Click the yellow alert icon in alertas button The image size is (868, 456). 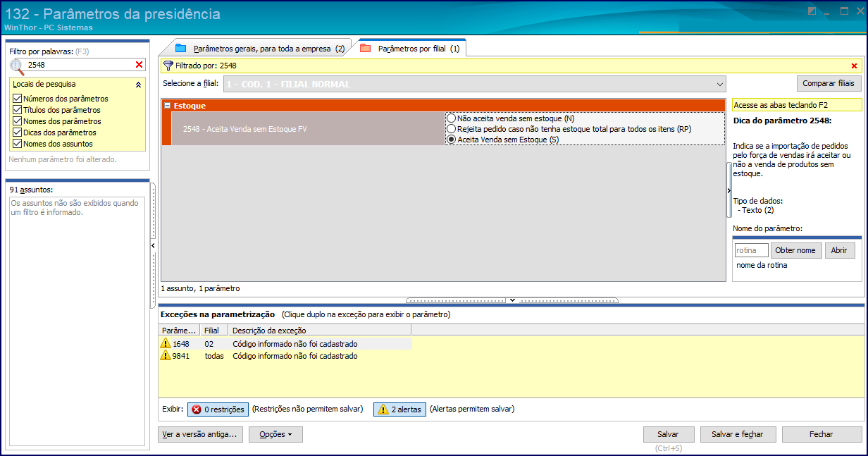pyautogui.click(x=383, y=409)
